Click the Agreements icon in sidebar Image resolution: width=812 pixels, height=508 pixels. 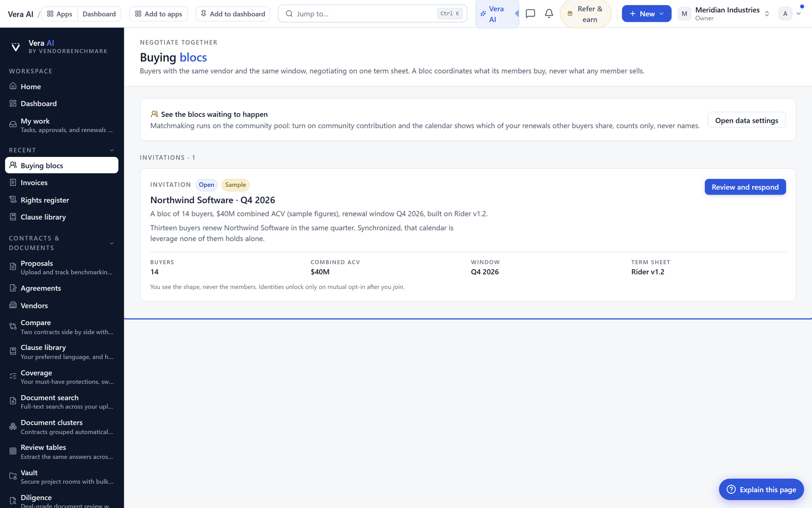click(13, 288)
